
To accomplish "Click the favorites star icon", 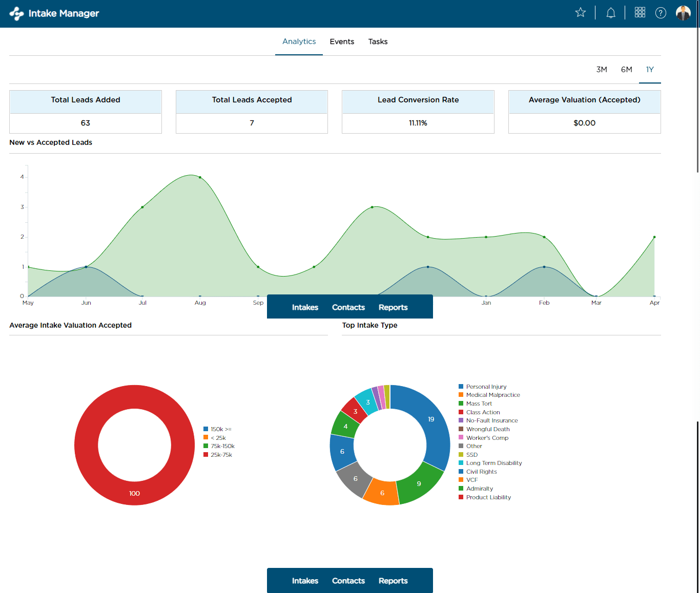I will (x=580, y=12).
